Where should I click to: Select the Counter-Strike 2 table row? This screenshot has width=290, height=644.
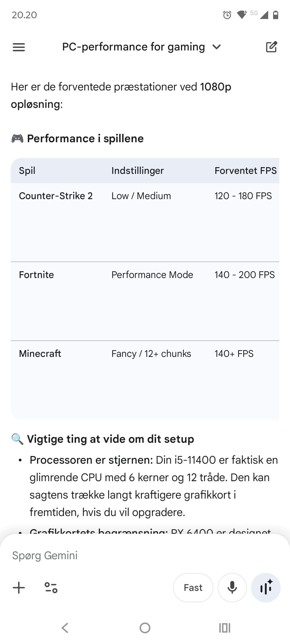point(56,196)
